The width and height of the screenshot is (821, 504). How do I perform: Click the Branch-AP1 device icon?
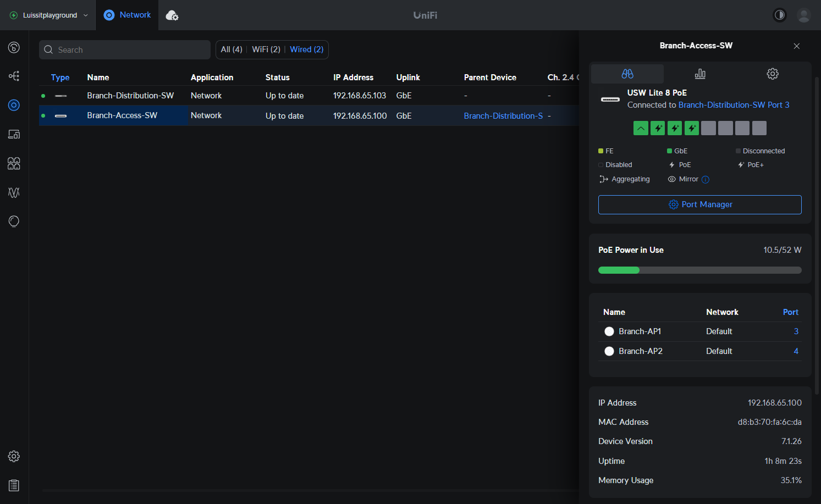tap(609, 331)
